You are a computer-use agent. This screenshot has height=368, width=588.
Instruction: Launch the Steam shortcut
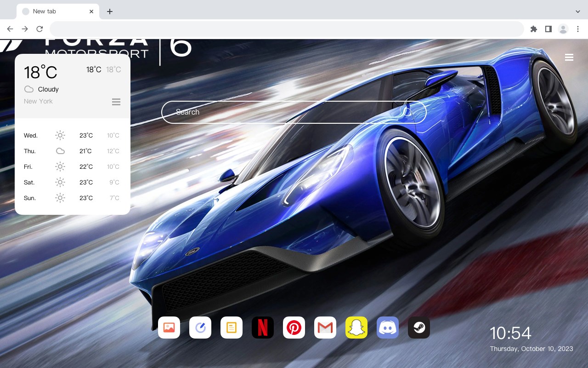(419, 328)
